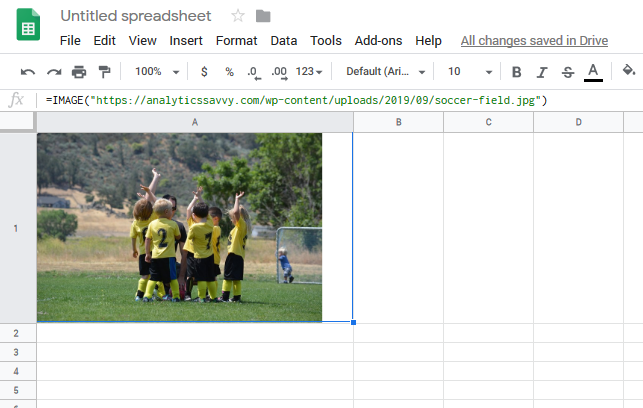Toggle italic formatting

542,72
